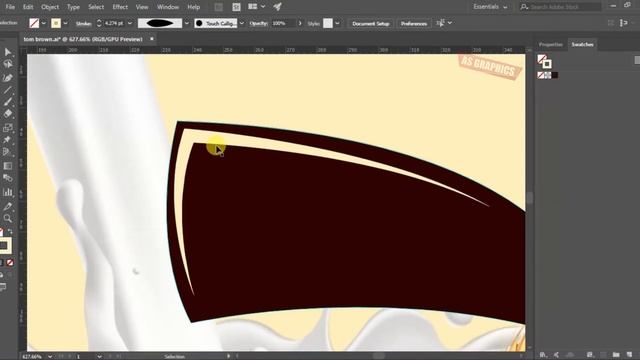The height and width of the screenshot is (360, 640).
Task: Open the edit toolbar speech-bubble icon
Action: tap(3, 287)
